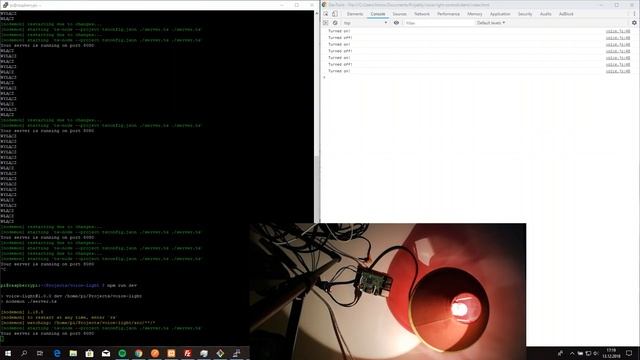
Task: Open the Windows Action Center notifications
Action: coord(629,353)
